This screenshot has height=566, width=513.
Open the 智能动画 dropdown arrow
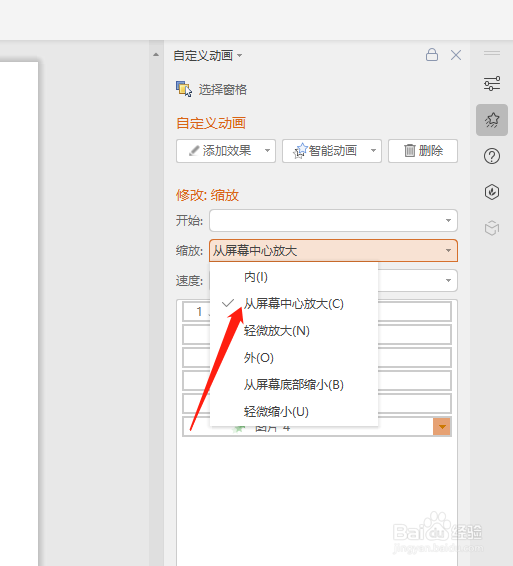point(374,151)
